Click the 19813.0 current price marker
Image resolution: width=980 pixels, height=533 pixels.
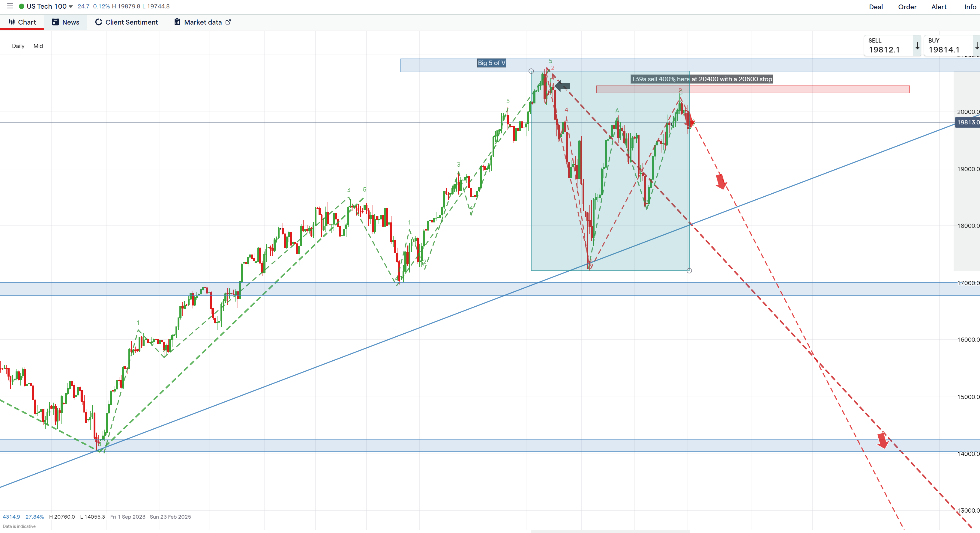pyautogui.click(x=968, y=122)
